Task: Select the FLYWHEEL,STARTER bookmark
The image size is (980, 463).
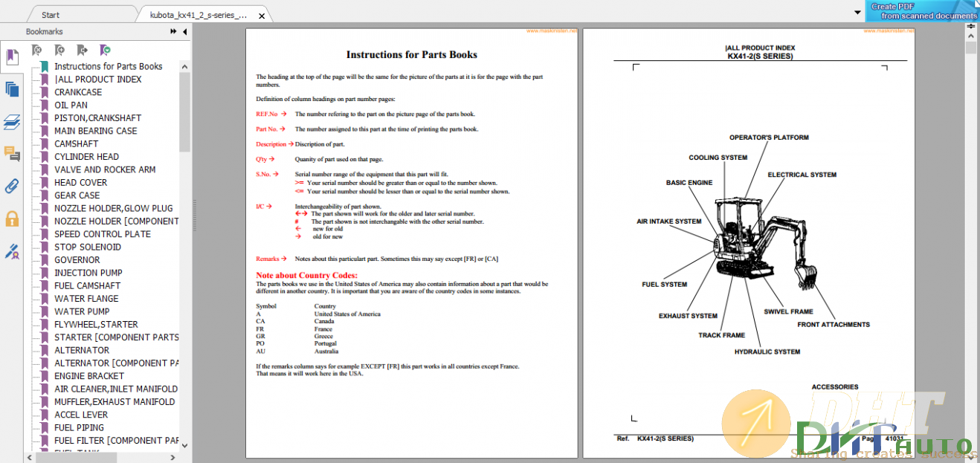Action: 96,324
